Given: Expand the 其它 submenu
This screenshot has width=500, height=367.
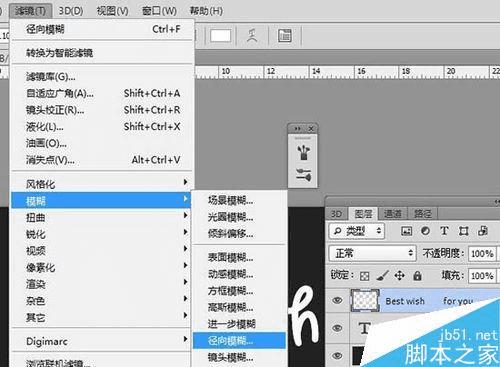Looking at the screenshot, I should tap(101, 317).
